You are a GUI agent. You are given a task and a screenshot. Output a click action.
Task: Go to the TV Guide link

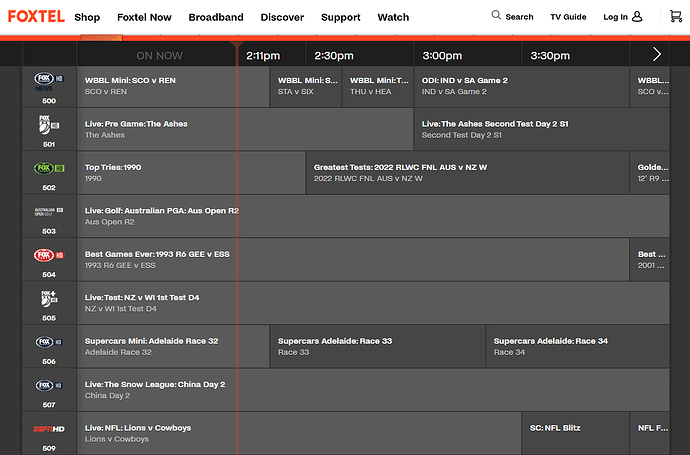(569, 17)
